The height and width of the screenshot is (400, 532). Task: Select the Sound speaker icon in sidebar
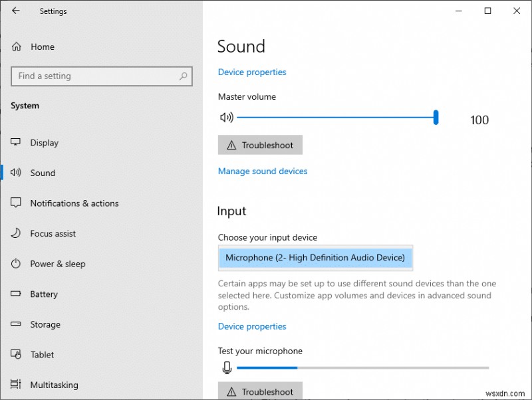click(15, 173)
